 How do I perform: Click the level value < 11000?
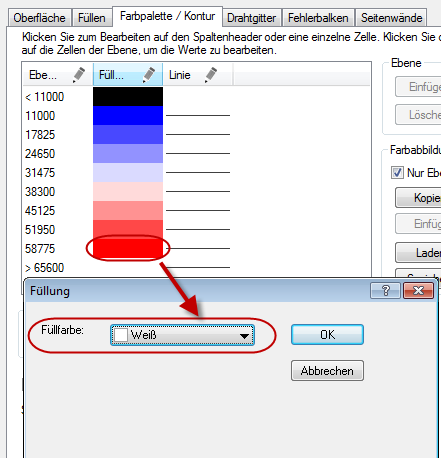[44, 97]
